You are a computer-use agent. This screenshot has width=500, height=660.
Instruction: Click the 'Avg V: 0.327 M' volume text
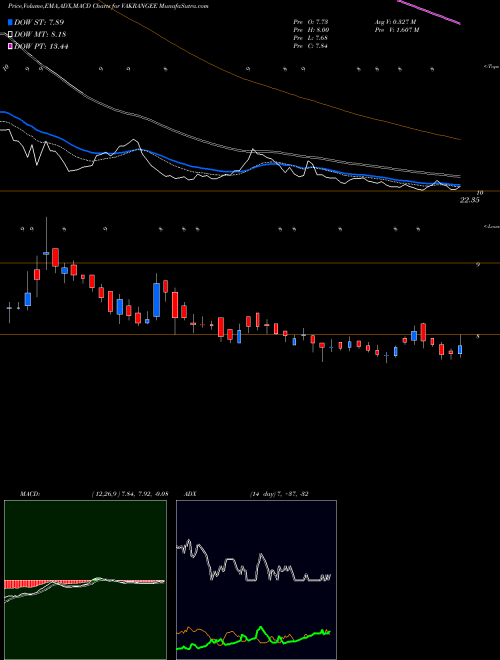395,21
